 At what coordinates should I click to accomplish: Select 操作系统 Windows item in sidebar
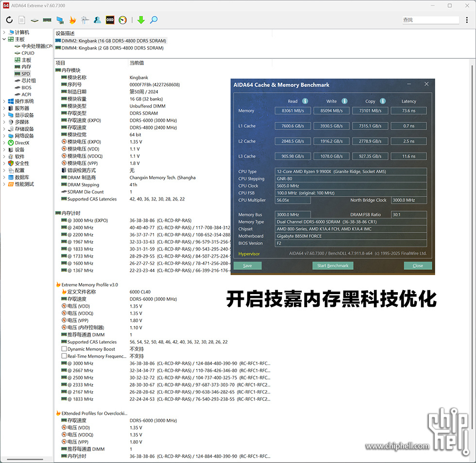24,101
